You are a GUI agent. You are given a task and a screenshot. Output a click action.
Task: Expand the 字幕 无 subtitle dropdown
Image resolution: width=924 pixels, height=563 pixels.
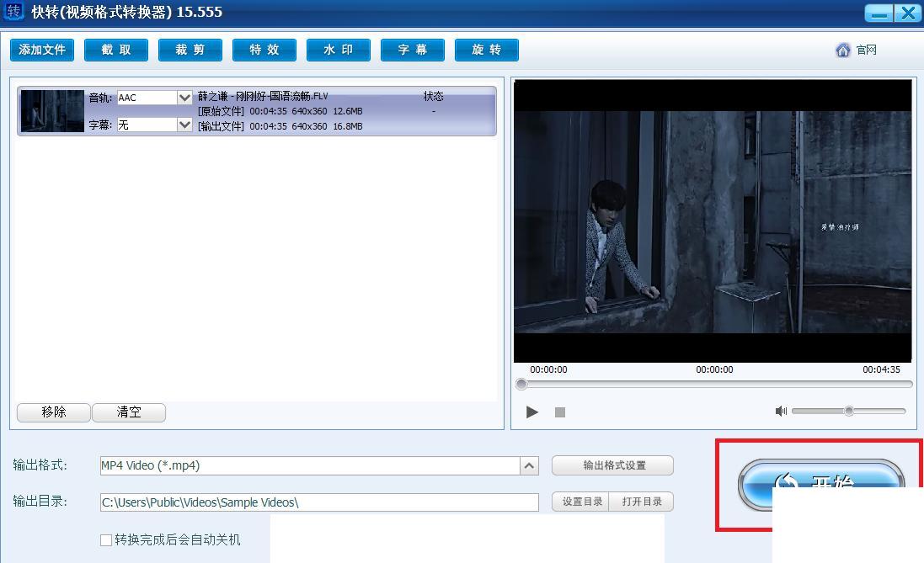tap(184, 125)
